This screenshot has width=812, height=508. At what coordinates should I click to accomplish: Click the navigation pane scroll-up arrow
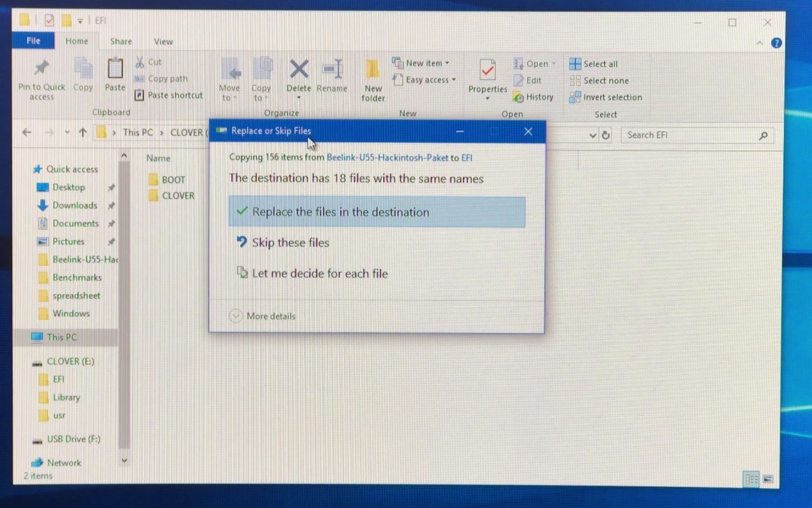pos(124,156)
